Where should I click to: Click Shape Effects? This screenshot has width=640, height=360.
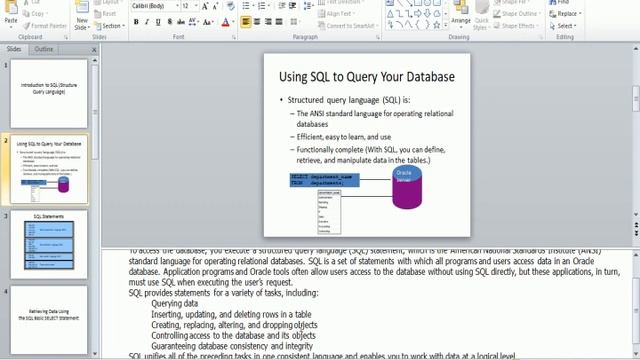pyautogui.click(x=515, y=26)
